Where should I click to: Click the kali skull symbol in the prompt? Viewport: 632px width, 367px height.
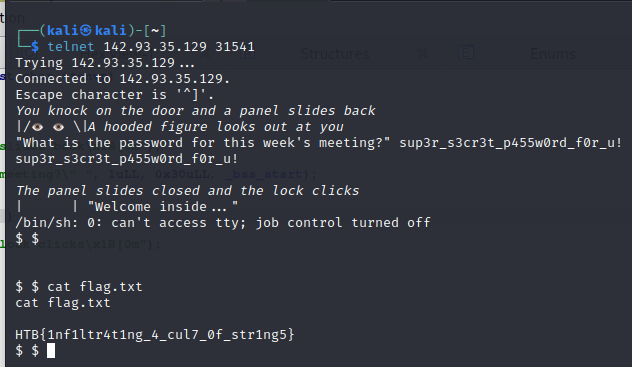[x=86, y=30]
